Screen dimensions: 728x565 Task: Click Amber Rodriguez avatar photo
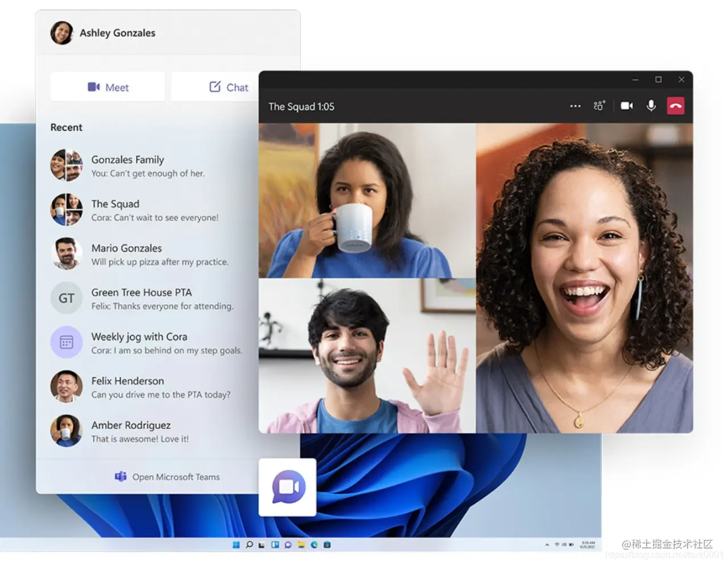coord(67,431)
